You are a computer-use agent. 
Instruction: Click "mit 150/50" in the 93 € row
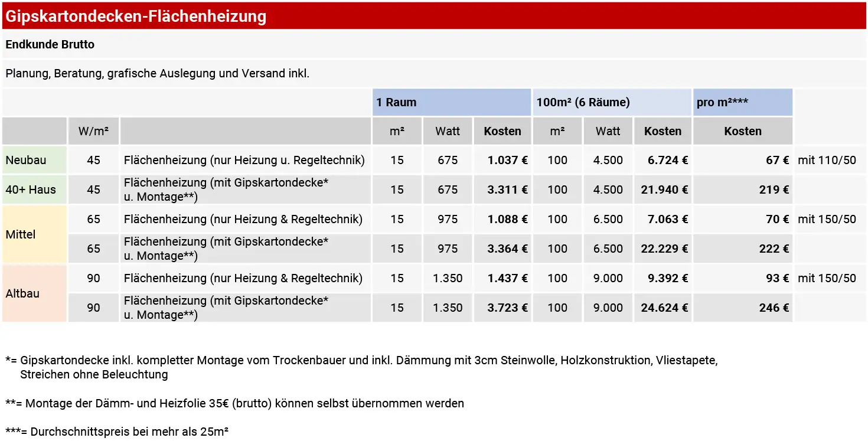[x=827, y=278]
